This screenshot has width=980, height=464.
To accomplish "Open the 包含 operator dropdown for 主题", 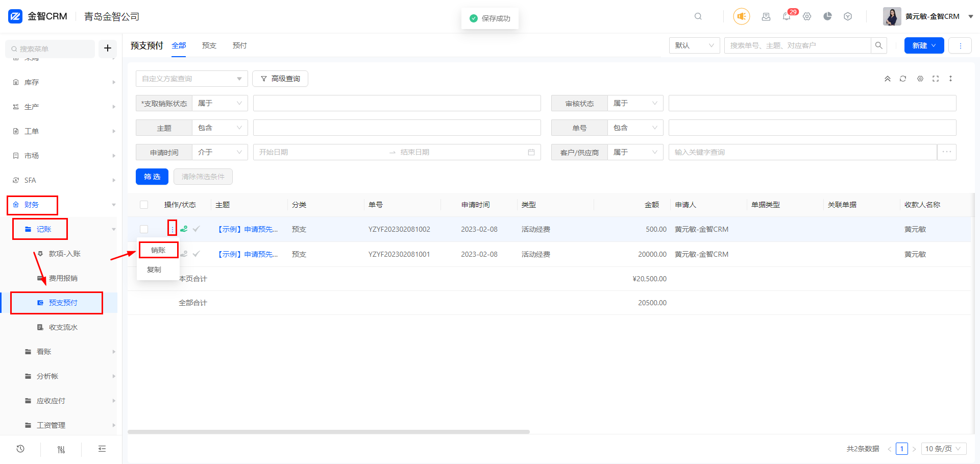I will coord(219,128).
